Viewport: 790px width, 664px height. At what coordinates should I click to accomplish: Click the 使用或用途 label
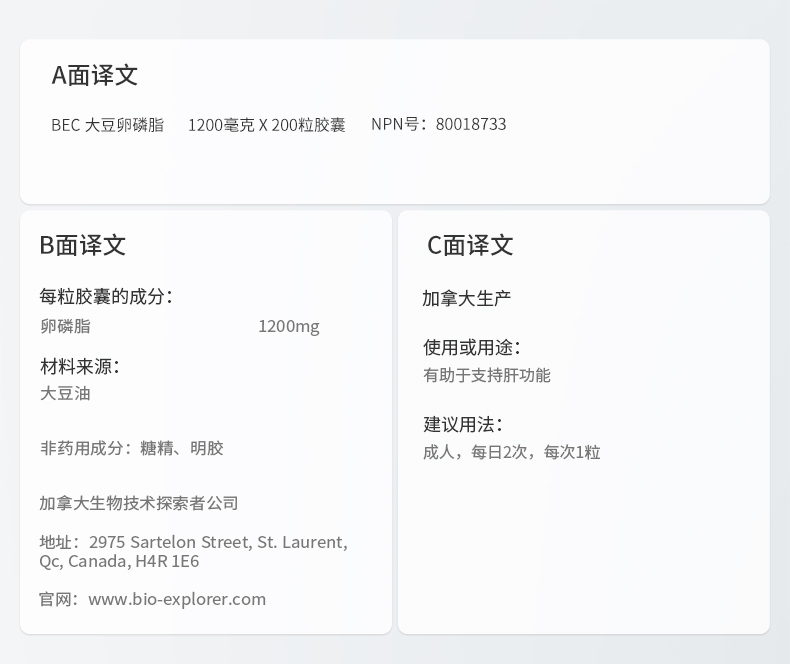click(x=471, y=347)
